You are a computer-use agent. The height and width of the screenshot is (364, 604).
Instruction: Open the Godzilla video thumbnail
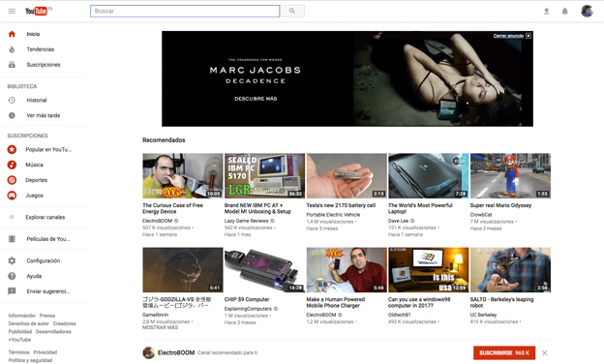(x=183, y=270)
